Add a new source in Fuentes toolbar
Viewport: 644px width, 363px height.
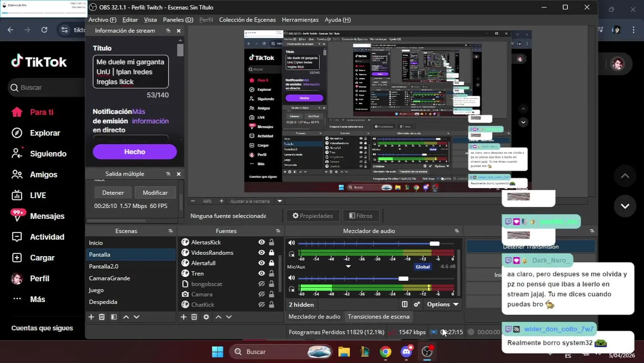(183, 317)
